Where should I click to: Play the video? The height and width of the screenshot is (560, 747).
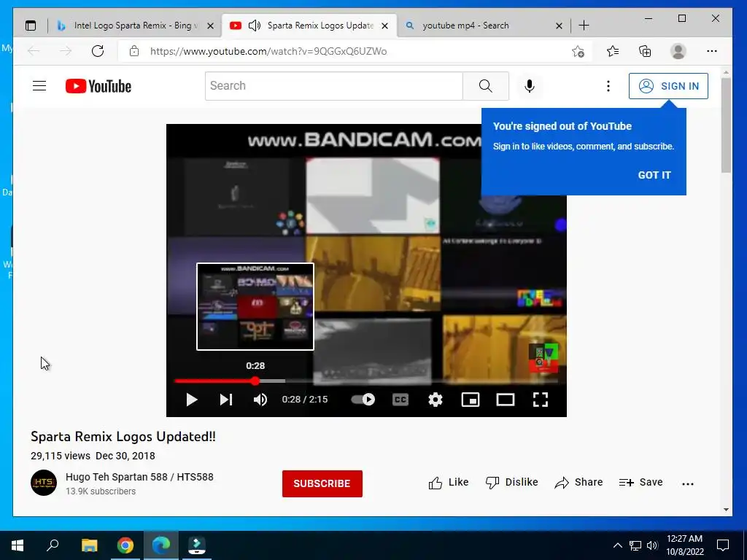click(192, 400)
